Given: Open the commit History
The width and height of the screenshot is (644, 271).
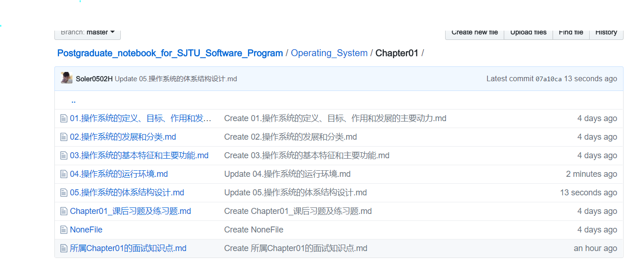Looking at the screenshot, I should 606,32.
